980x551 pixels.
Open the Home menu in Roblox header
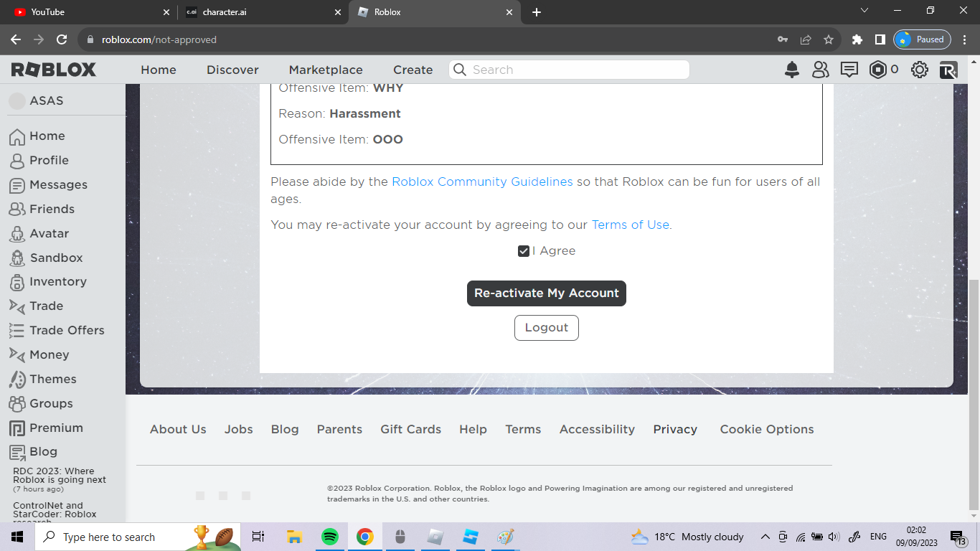coord(159,70)
